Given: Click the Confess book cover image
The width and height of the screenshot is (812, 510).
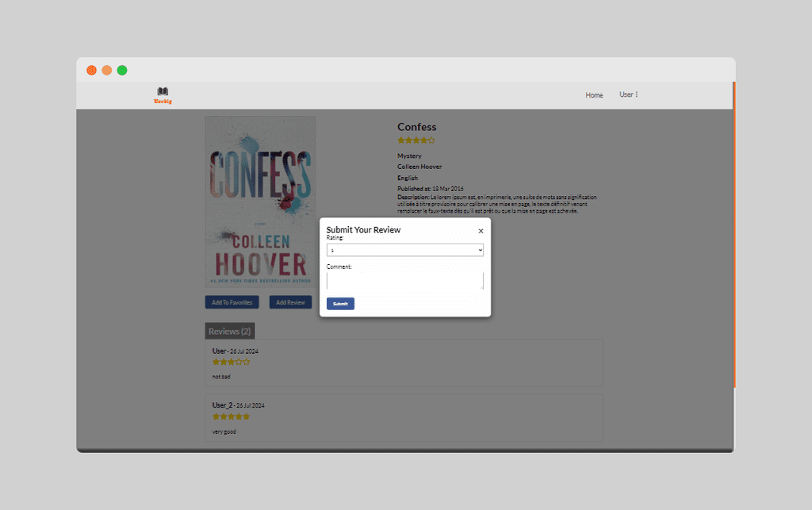Looking at the screenshot, I should (260, 201).
